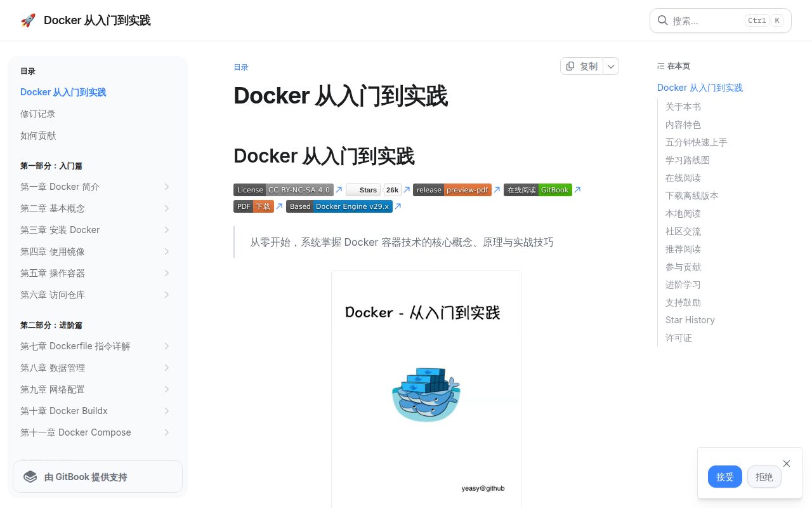Image resolution: width=812 pixels, height=508 pixels.
Task: Click Docker 从入门到实践 site title in header
Action: (97, 20)
